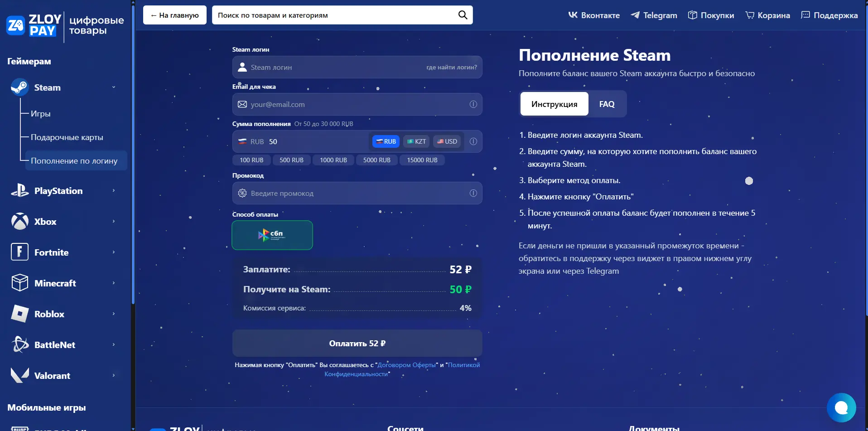Click the Xbox sidebar icon

19,221
